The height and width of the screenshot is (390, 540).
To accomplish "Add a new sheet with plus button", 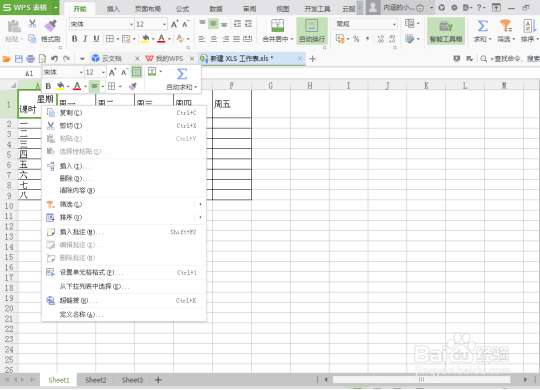I will (158, 380).
